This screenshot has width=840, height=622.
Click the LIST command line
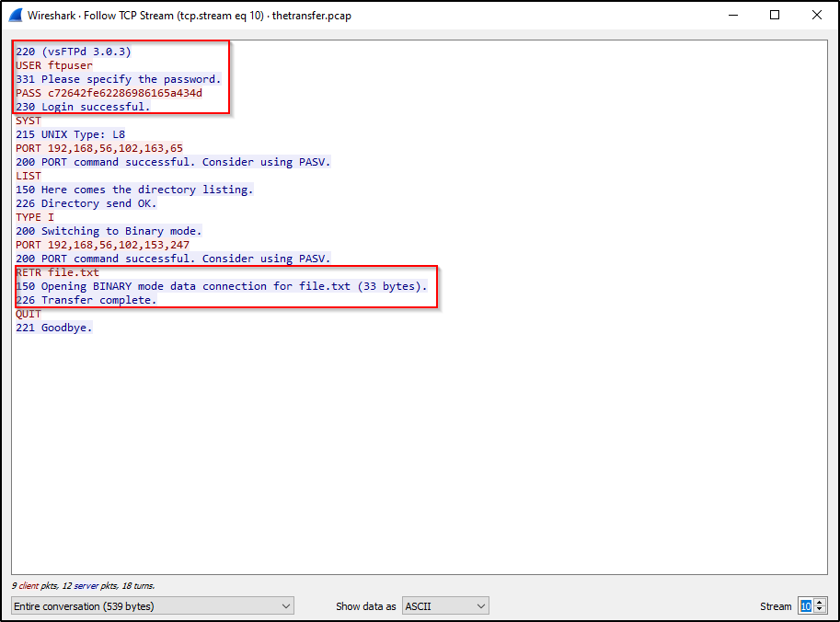(x=29, y=176)
